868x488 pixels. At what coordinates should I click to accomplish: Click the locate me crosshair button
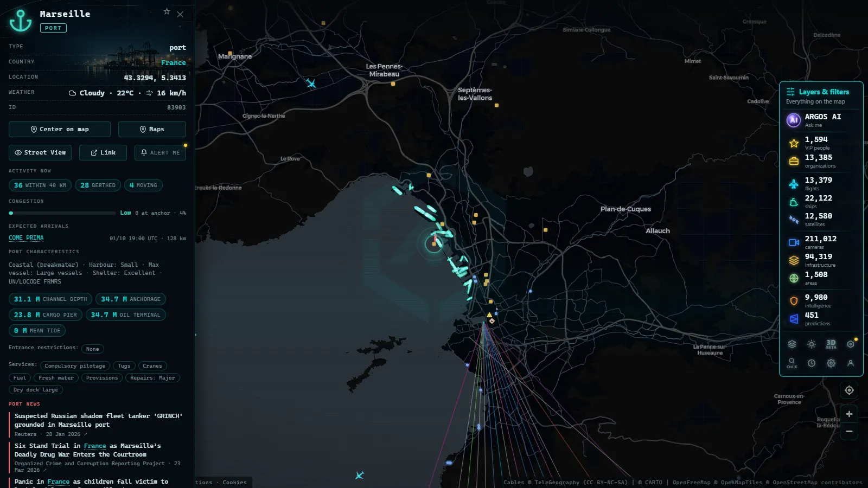pyautogui.click(x=849, y=390)
